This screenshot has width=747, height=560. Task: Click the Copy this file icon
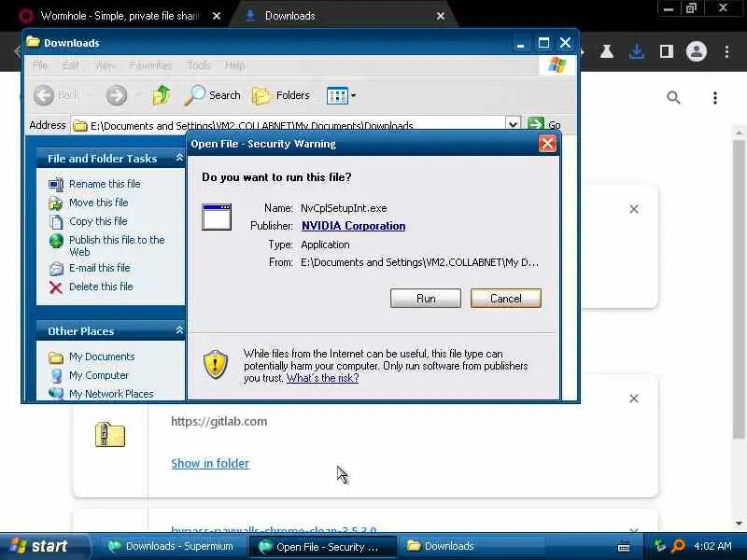[56, 222]
